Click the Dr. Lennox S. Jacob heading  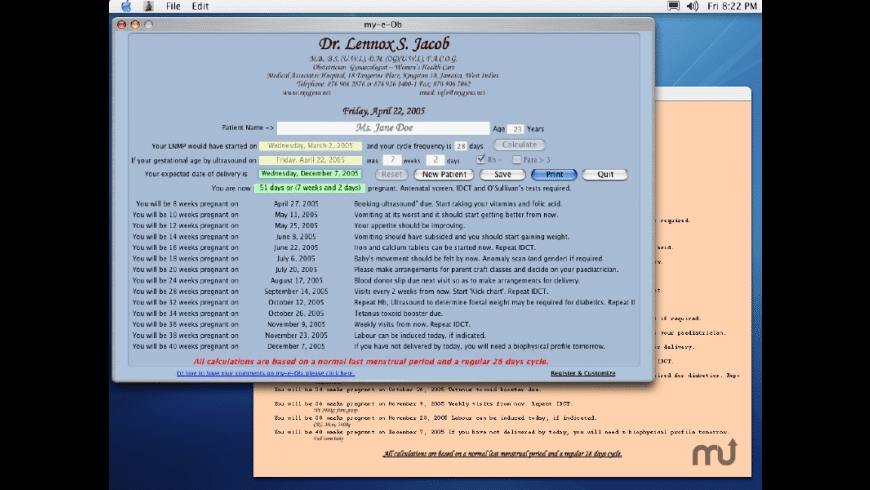pyautogui.click(x=384, y=44)
